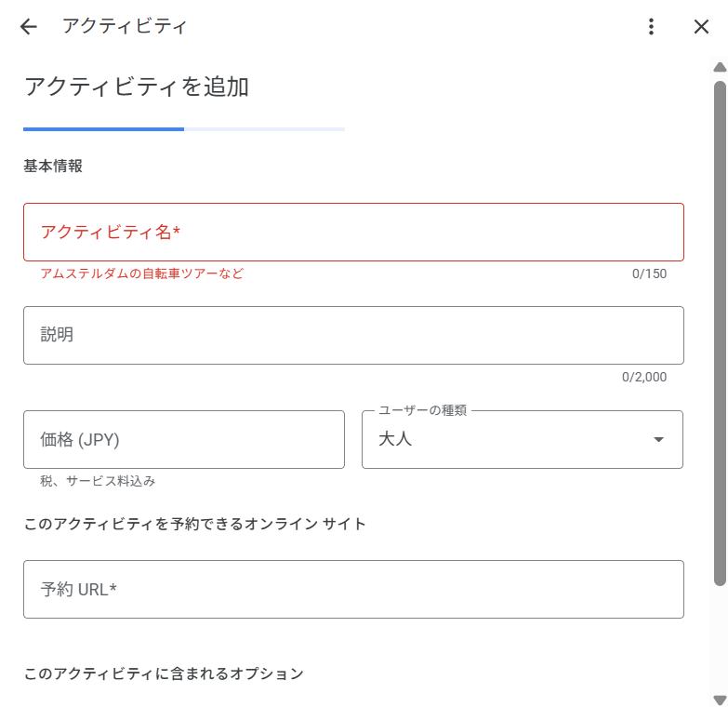Focus the アクティビティ名 text field

[353, 233]
